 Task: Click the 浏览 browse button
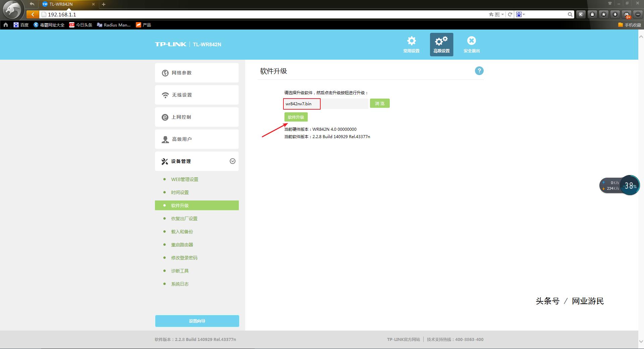[x=380, y=103]
